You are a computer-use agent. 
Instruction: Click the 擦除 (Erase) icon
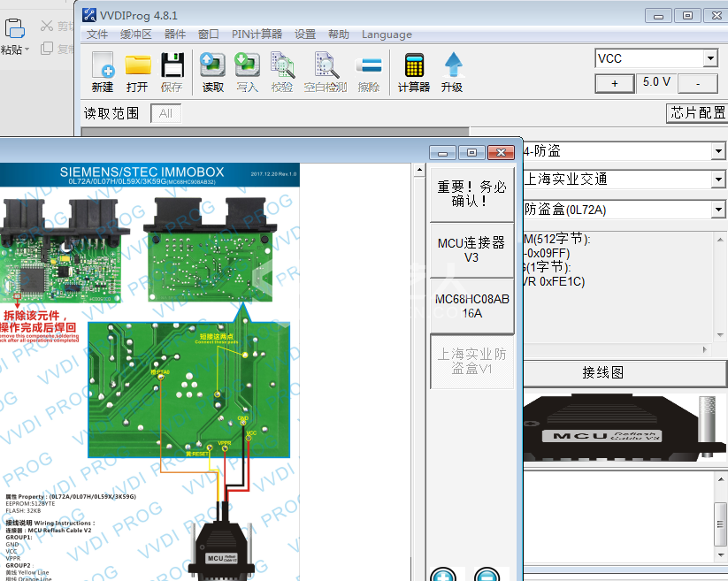click(369, 65)
